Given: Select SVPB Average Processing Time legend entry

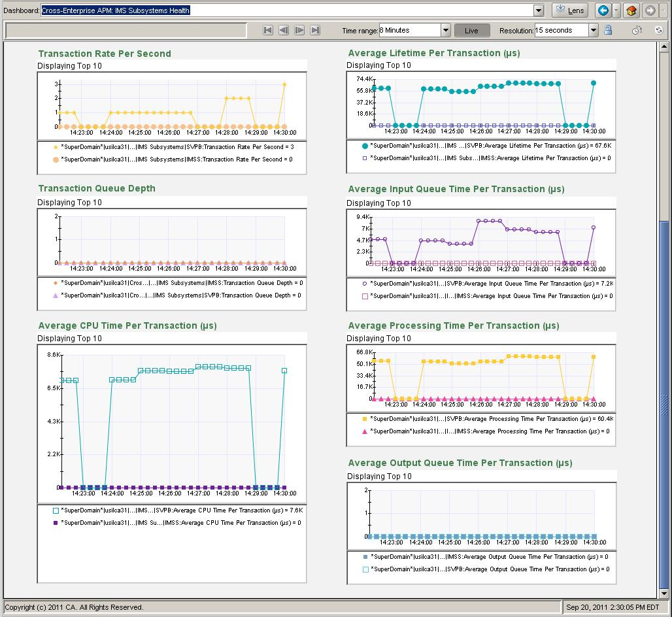Looking at the screenshot, I should (488, 419).
